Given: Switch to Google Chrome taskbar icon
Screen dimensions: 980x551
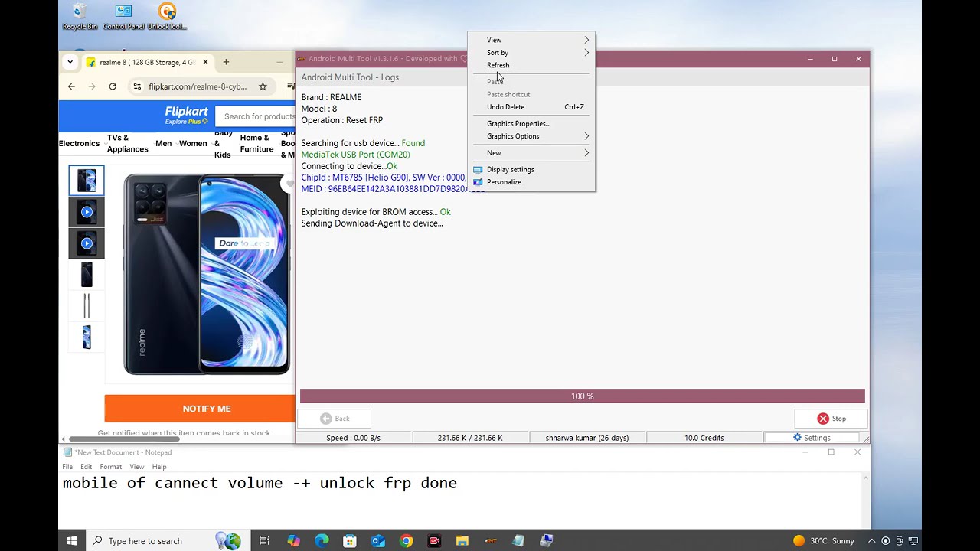Looking at the screenshot, I should pyautogui.click(x=407, y=541).
